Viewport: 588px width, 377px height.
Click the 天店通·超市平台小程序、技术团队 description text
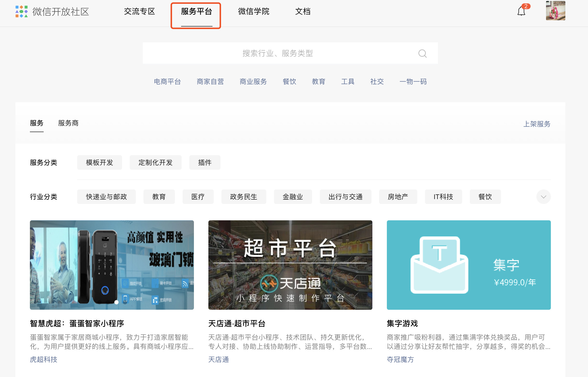[x=290, y=342]
